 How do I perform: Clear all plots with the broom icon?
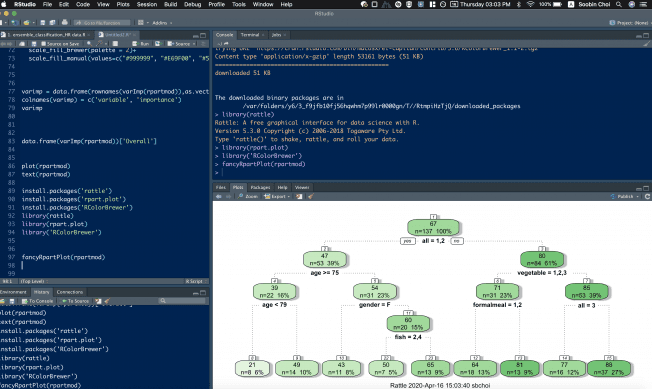310,196
